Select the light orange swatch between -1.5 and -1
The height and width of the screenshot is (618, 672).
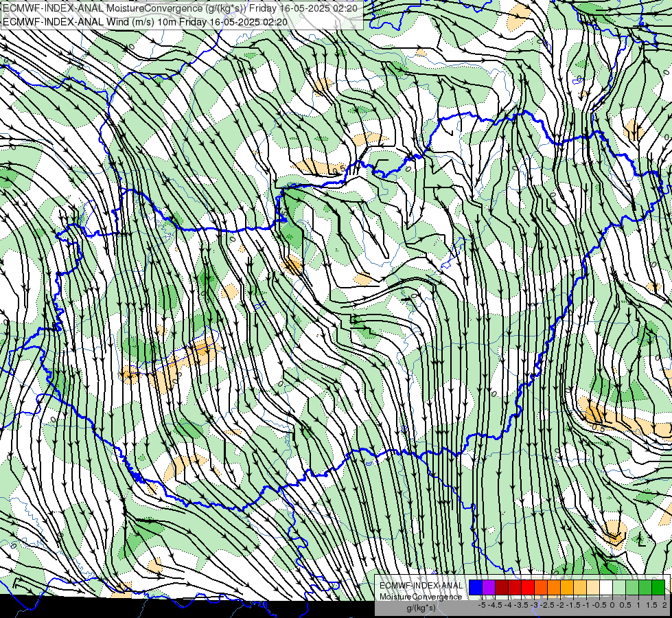point(580,587)
